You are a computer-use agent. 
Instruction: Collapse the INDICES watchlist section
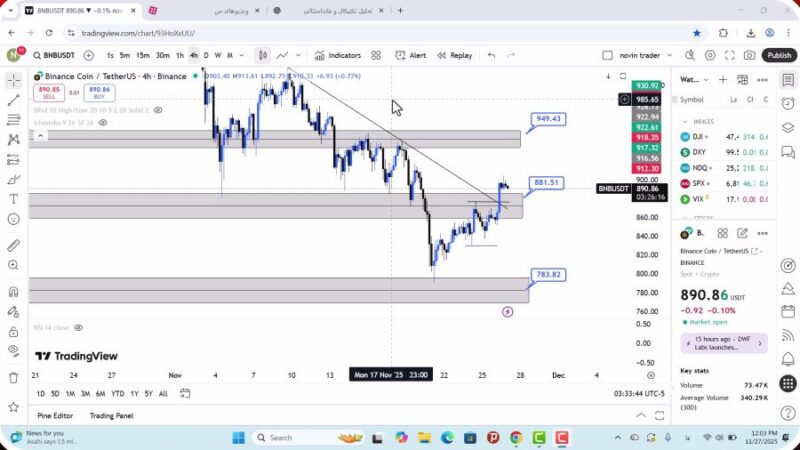point(685,122)
